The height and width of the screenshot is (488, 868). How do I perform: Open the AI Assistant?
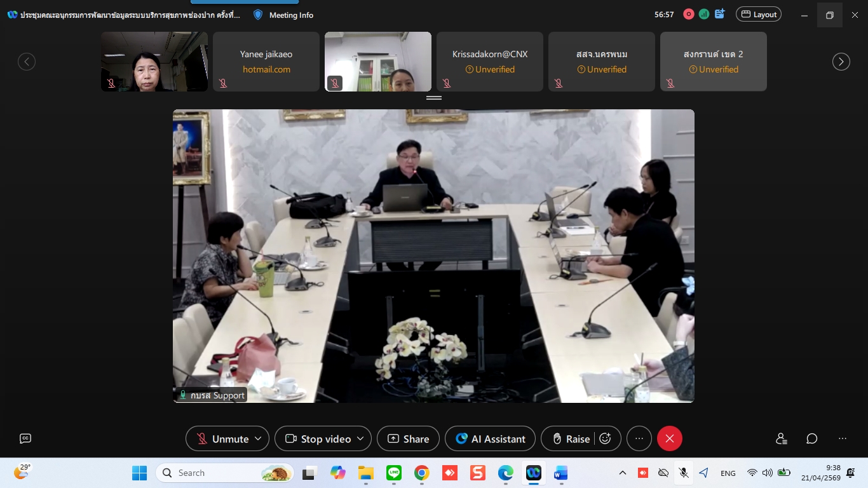click(490, 438)
